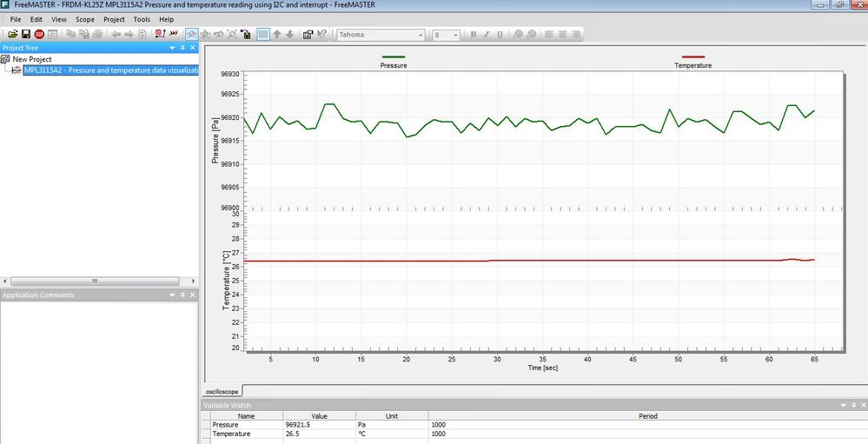The height and width of the screenshot is (444, 868).
Task: Click the 26.5 temperature value cell
Action: point(320,434)
